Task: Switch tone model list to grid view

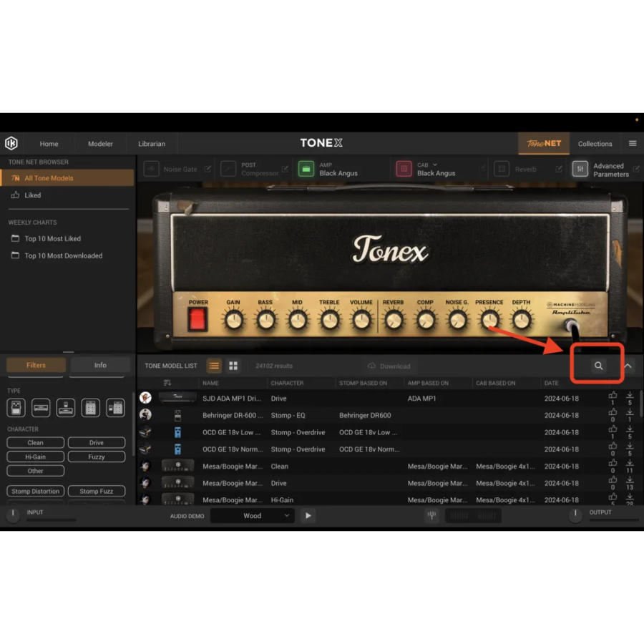Action: pos(233,366)
